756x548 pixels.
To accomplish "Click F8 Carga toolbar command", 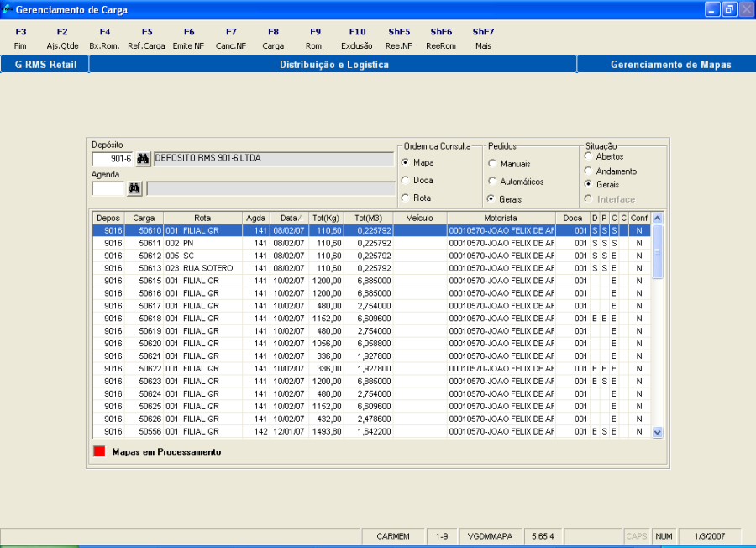I will (x=273, y=39).
